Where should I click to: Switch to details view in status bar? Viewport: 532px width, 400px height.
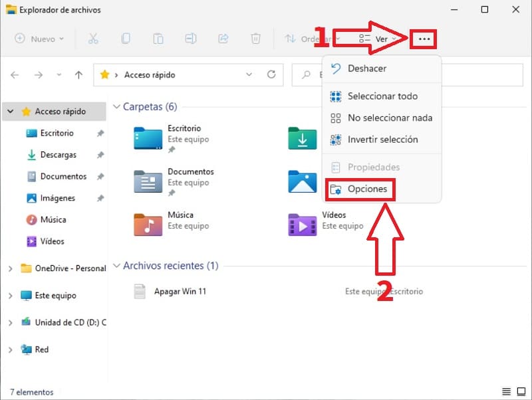coord(506,392)
